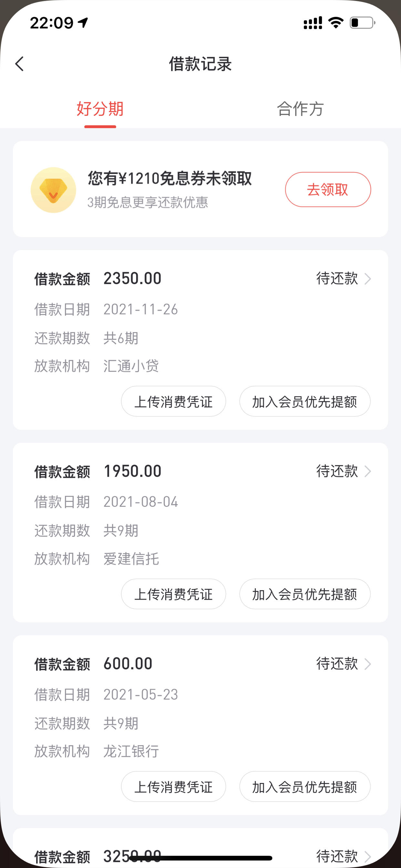Screen dimensions: 401x868
Task: Expand the 2350.00 loan 待还款 chevron
Action: coord(368,279)
